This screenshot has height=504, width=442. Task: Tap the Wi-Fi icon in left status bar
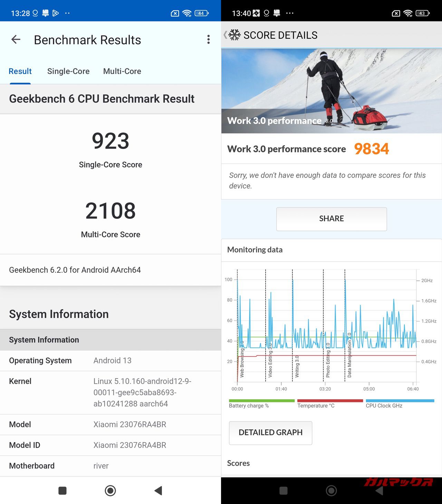point(187,13)
